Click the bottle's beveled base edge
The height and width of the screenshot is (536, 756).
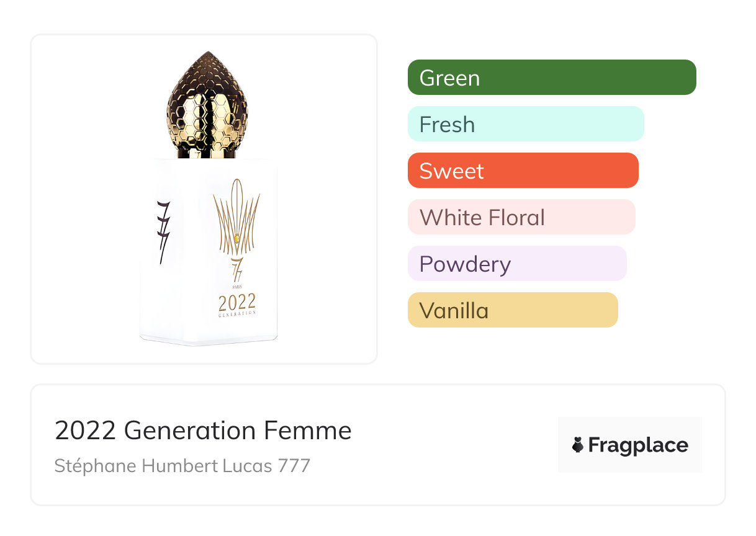[208, 340]
